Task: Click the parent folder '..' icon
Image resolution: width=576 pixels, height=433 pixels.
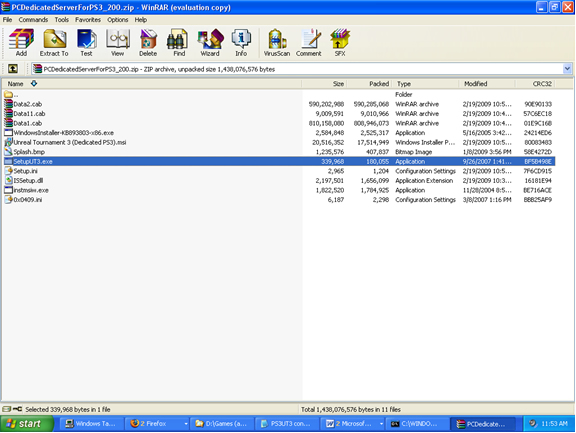Action: tap(8, 94)
